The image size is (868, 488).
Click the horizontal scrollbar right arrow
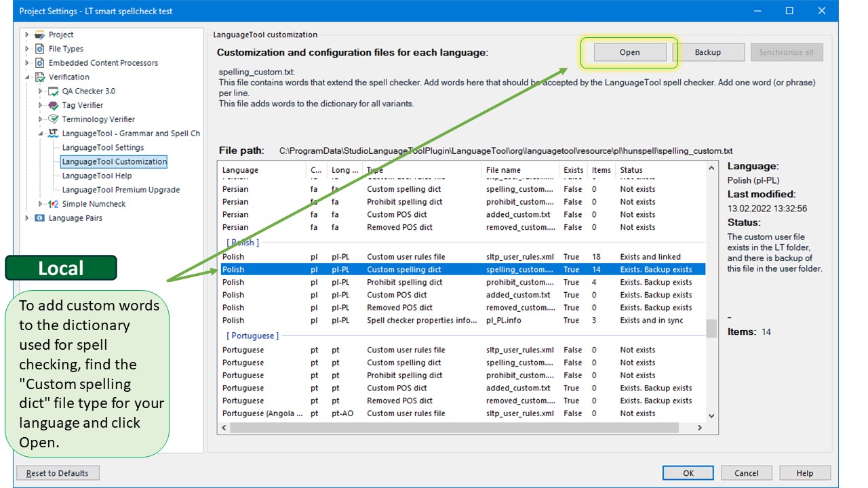700,428
